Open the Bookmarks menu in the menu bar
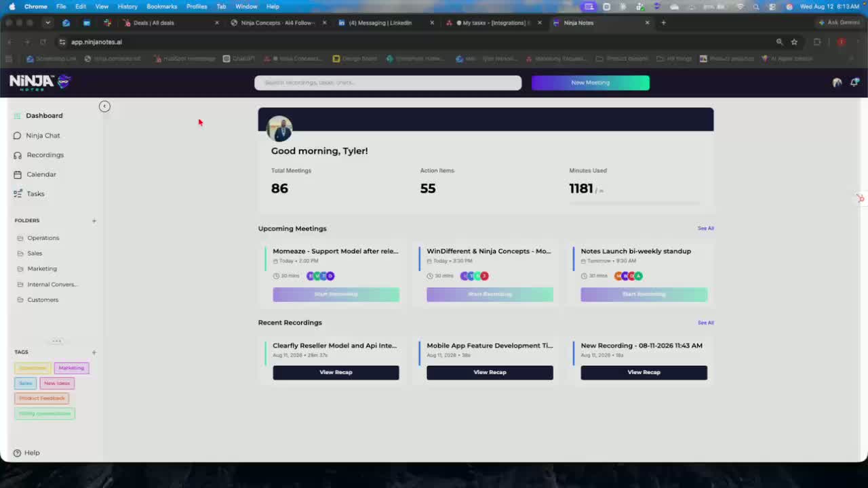 tap(161, 7)
